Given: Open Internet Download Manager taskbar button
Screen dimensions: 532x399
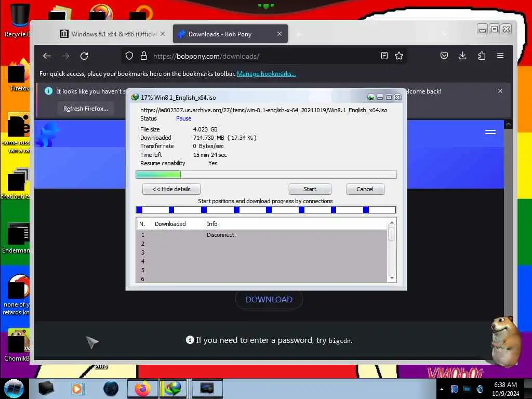Looking at the screenshot, I should click(173, 389).
